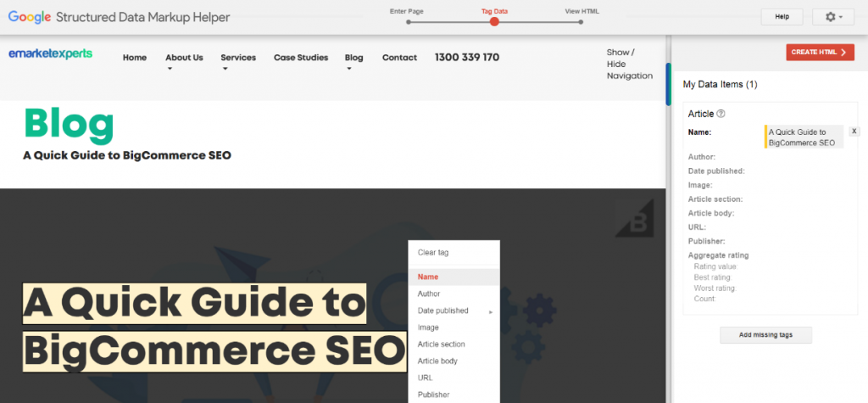Click the Tag Data step marker
The width and height of the screenshot is (868, 403).
pos(494,21)
